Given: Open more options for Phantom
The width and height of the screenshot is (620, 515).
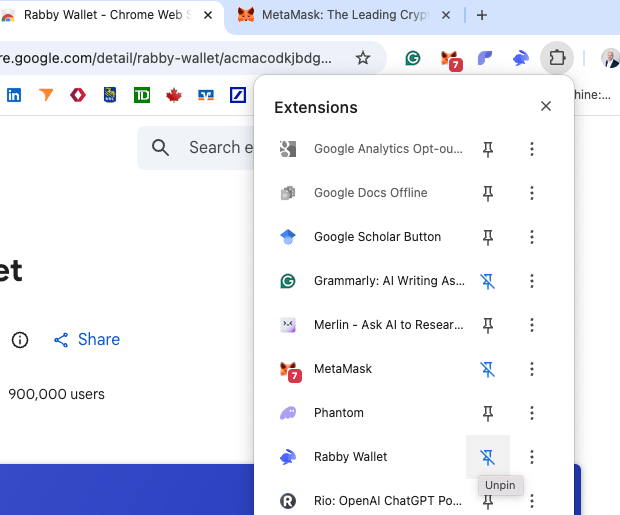Looking at the screenshot, I should [532, 413].
